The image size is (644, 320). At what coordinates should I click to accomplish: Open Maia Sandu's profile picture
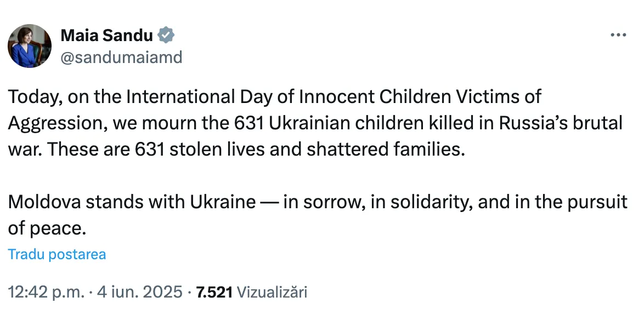(x=30, y=45)
